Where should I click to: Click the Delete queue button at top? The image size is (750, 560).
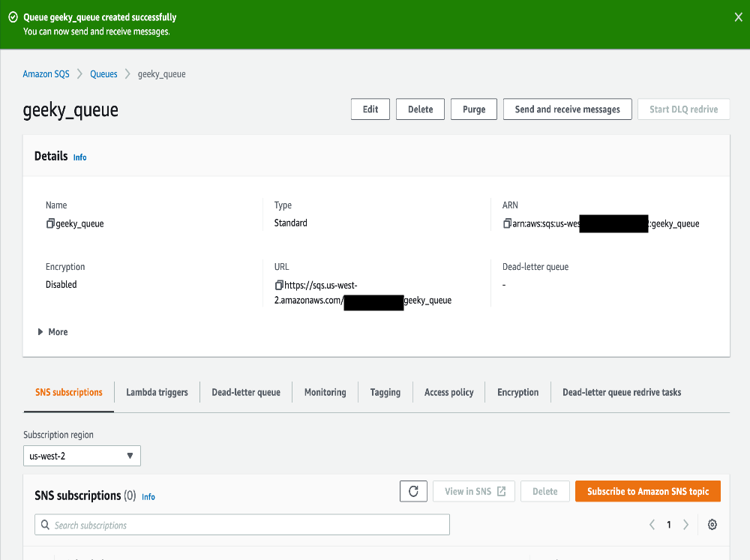pyautogui.click(x=421, y=109)
